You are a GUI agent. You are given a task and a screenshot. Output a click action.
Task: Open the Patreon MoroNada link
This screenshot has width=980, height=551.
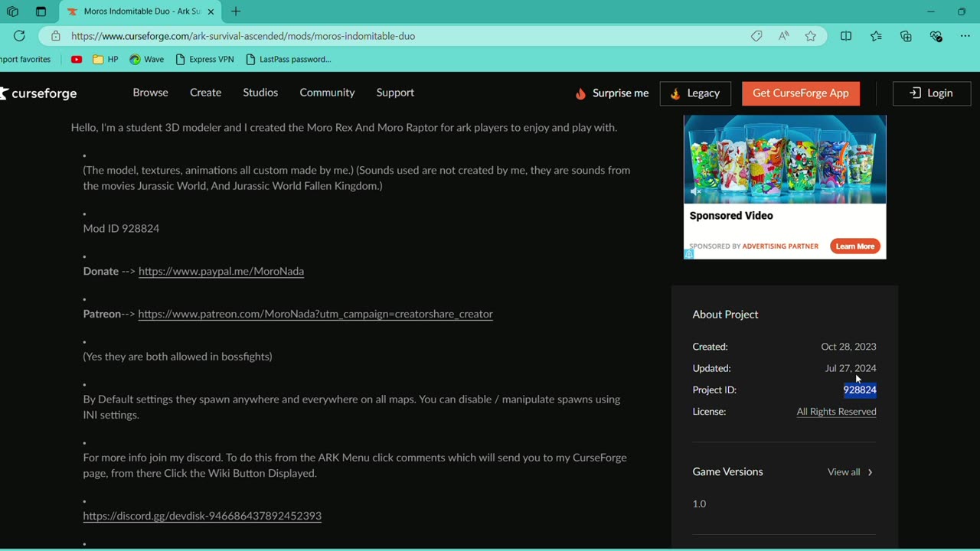point(315,314)
